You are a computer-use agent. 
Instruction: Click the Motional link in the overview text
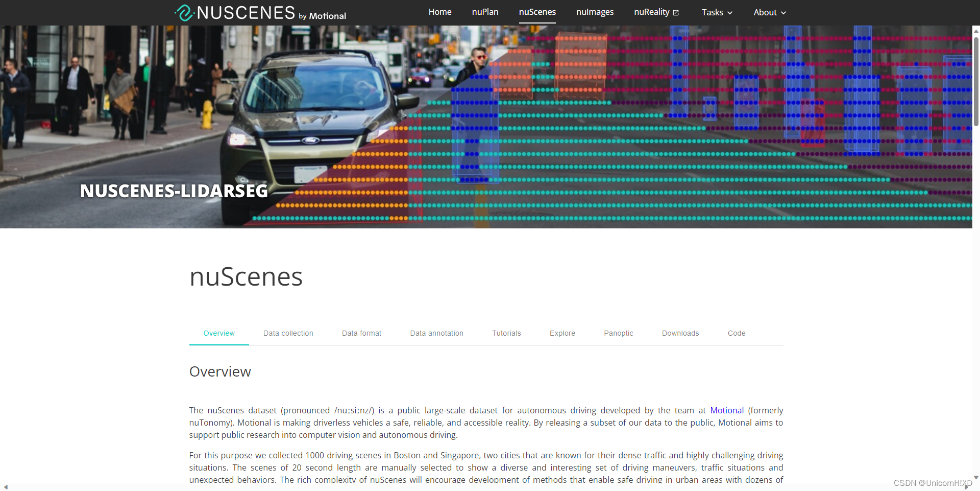[726, 410]
